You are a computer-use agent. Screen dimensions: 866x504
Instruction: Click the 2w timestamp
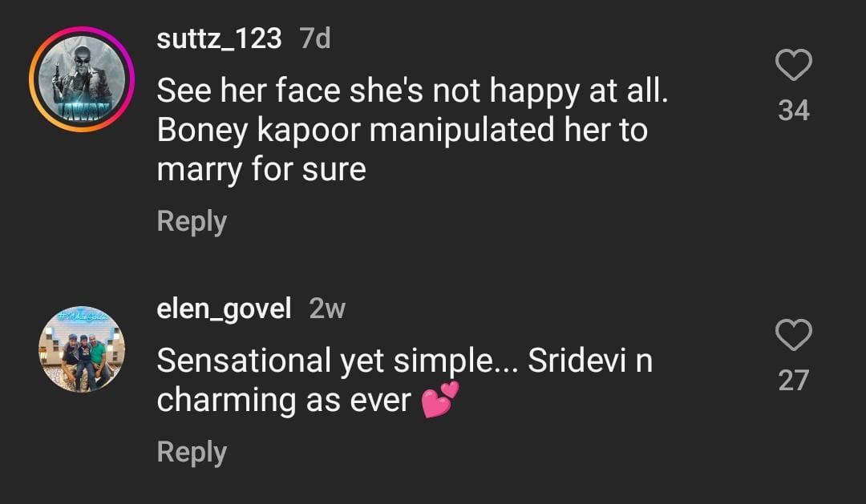click(327, 308)
